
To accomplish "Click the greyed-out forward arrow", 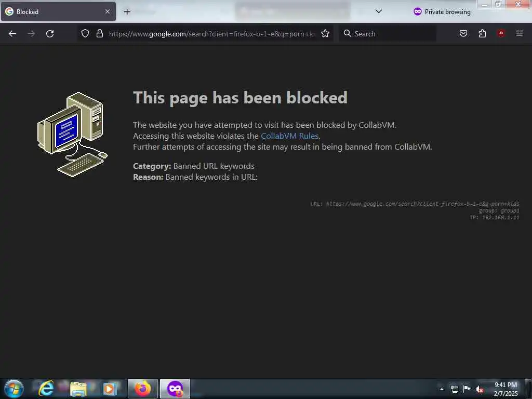I will [x=31, y=34].
